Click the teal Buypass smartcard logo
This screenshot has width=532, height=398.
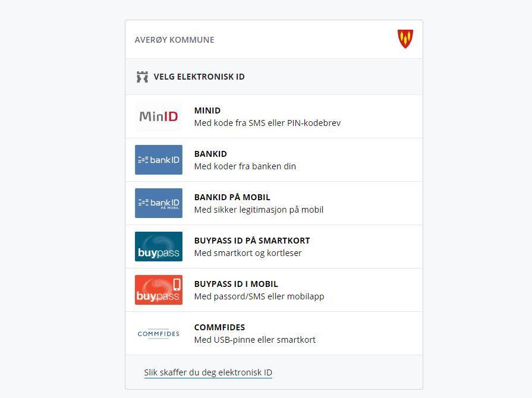tap(159, 247)
